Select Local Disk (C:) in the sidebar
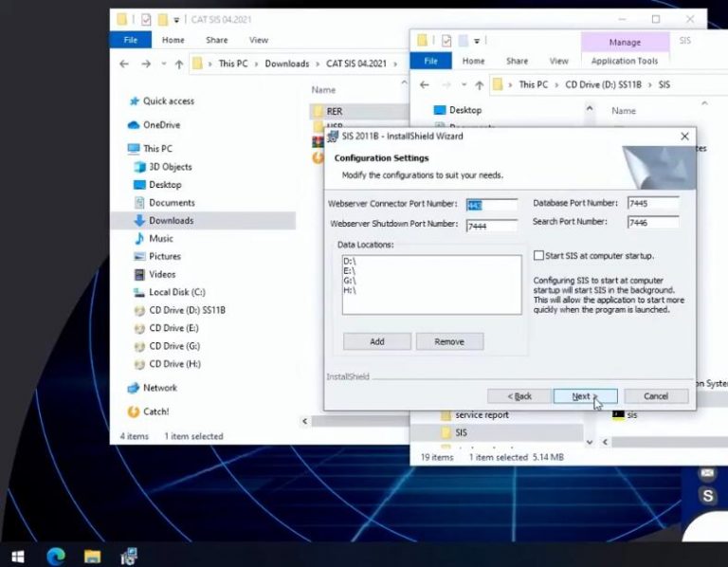The height and width of the screenshot is (567, 728). [x=176, y=292]
